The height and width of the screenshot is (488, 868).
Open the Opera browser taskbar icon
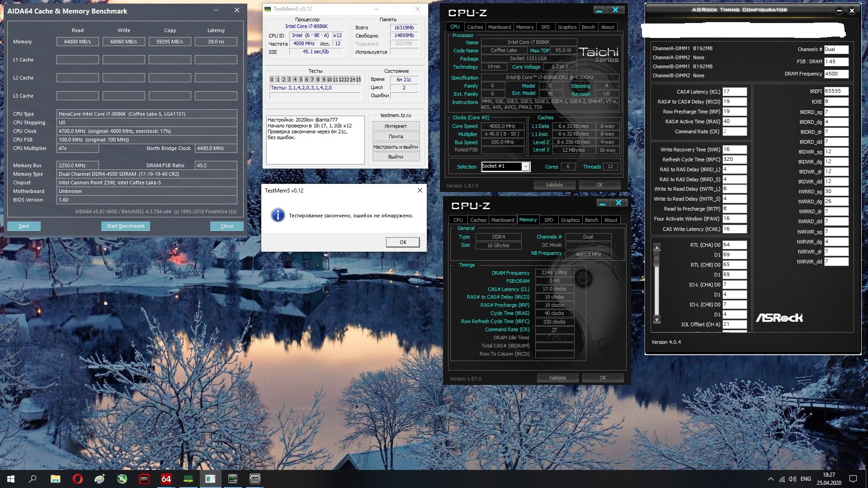tap(77, 479)
